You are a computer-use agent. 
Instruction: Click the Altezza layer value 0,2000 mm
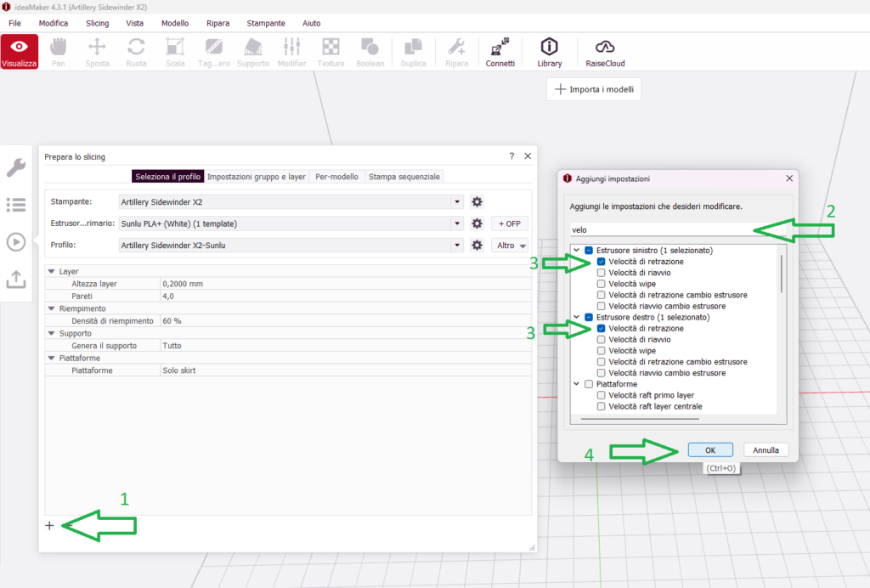346,284
